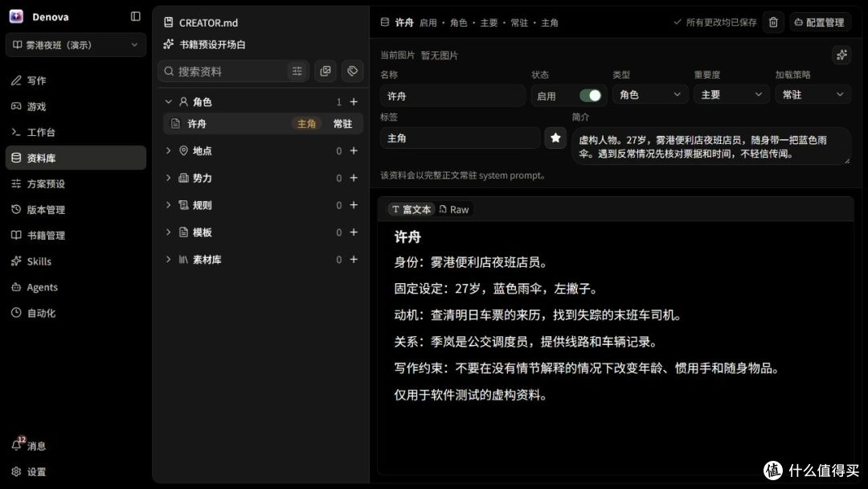Open the CREATOR.md file entry
868x489 pixels.
(x=201, y=23)
